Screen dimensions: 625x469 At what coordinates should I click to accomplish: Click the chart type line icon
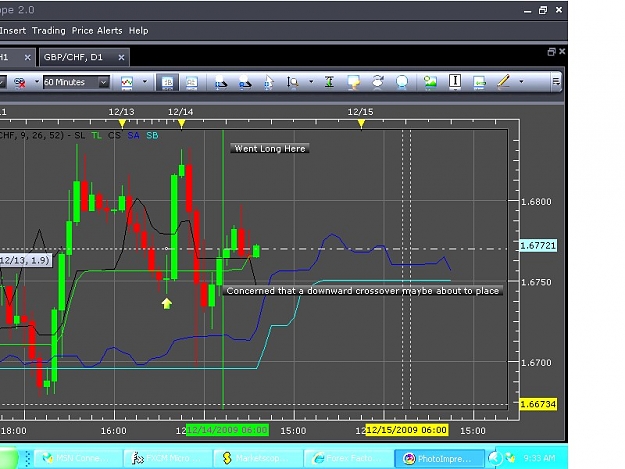127,82
